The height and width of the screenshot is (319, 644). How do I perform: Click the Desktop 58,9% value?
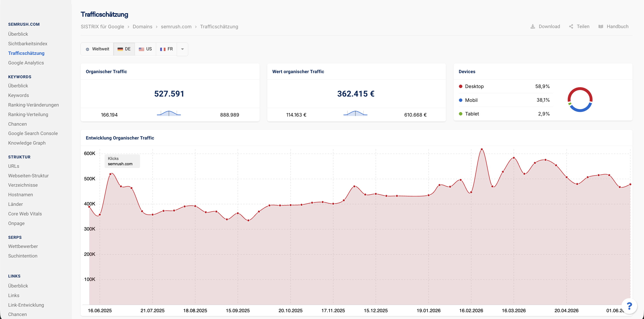pos(542,86)
